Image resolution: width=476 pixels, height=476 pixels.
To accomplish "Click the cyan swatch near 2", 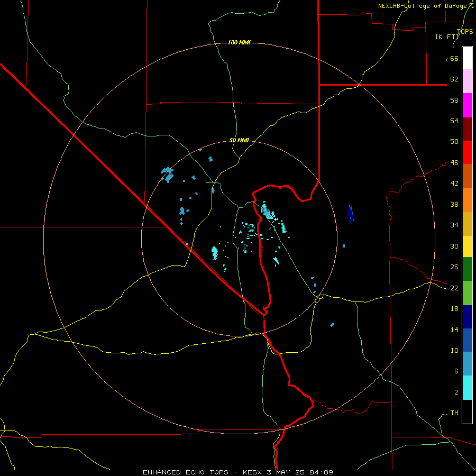I will coord(467,388).
